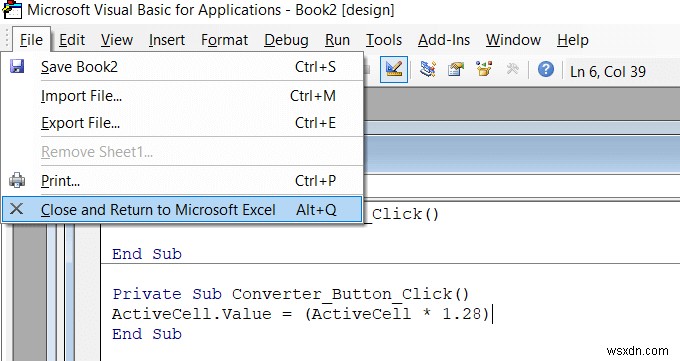680x361 pixels.
Task: Click the Private Sub Converter_Button_Click() line
Action: [291, 294]
